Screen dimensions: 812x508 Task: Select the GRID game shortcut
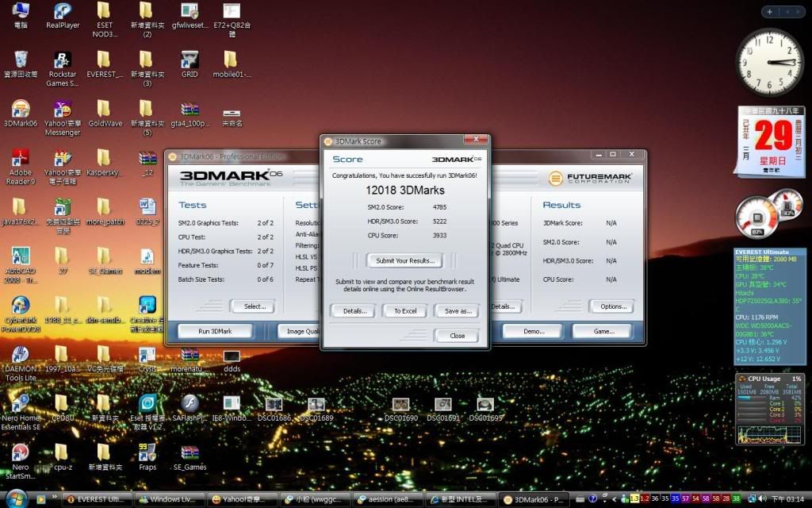point(190,64)
